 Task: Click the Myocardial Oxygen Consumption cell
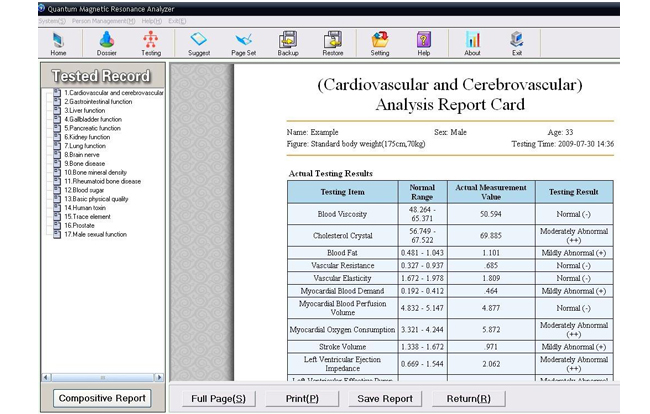click(x=342, y=330)
